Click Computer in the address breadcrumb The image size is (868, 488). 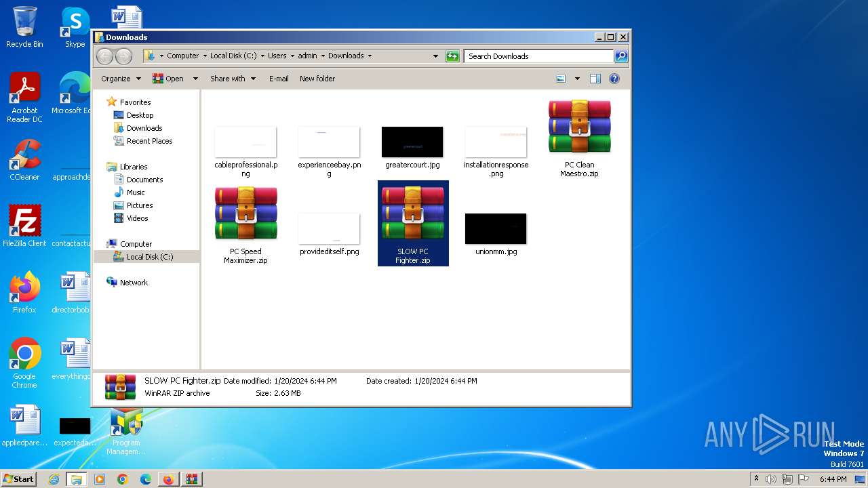(183, 56)
